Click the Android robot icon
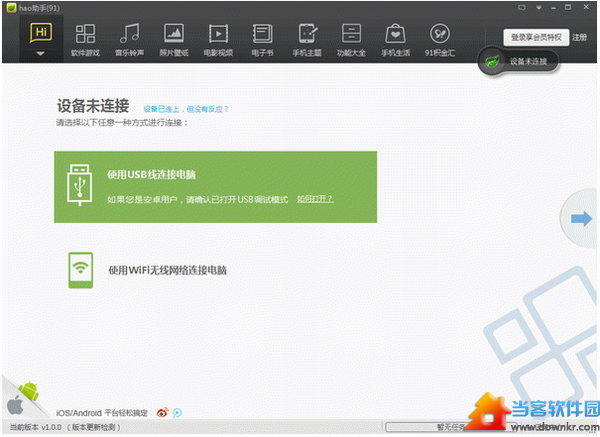The height and width of the screenshot is (437, 600). click(30, 391)
